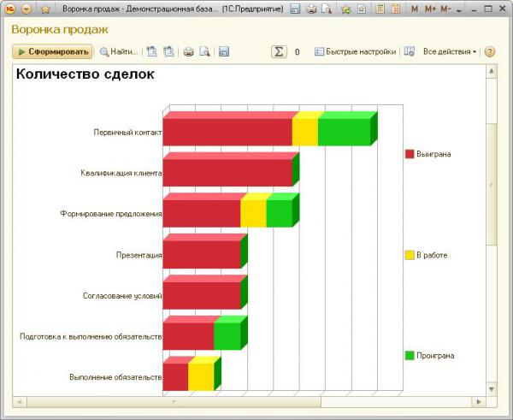Click the sum Σ icon
This screenshot has height=420, width=513.
pos(279,51)
